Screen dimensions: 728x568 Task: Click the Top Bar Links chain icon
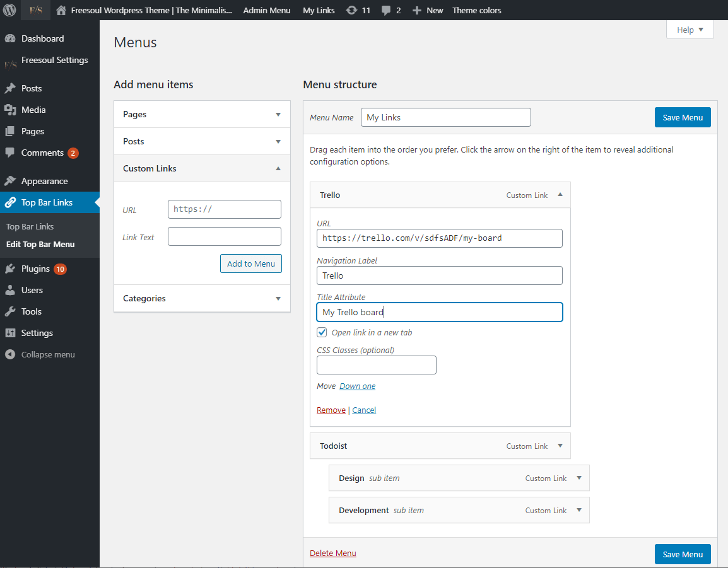click(9, 202)
